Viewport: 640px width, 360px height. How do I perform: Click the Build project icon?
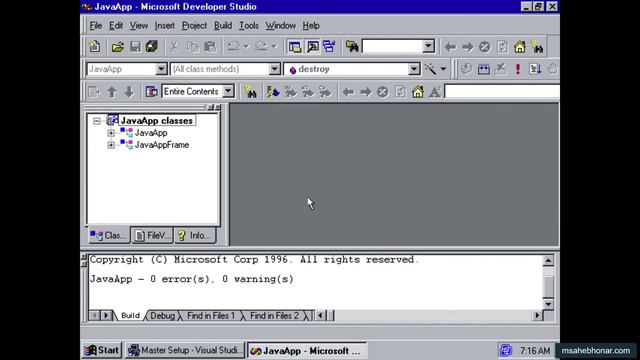(x=484, y=69)
